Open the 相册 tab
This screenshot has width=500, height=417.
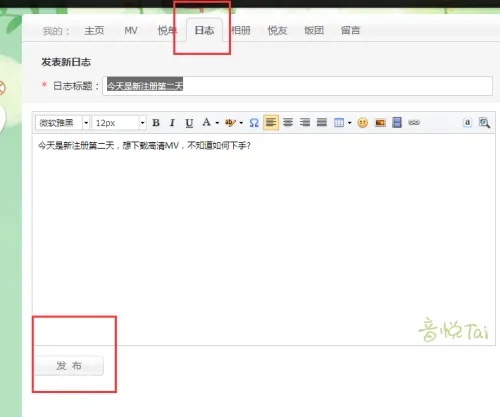tap(241, 30)
